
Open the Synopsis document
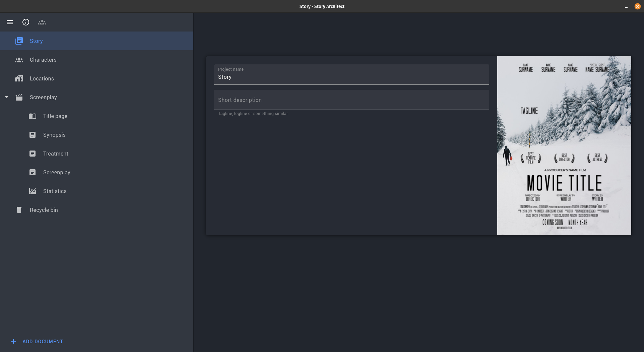pyautogui.click(x=97, y=135)
